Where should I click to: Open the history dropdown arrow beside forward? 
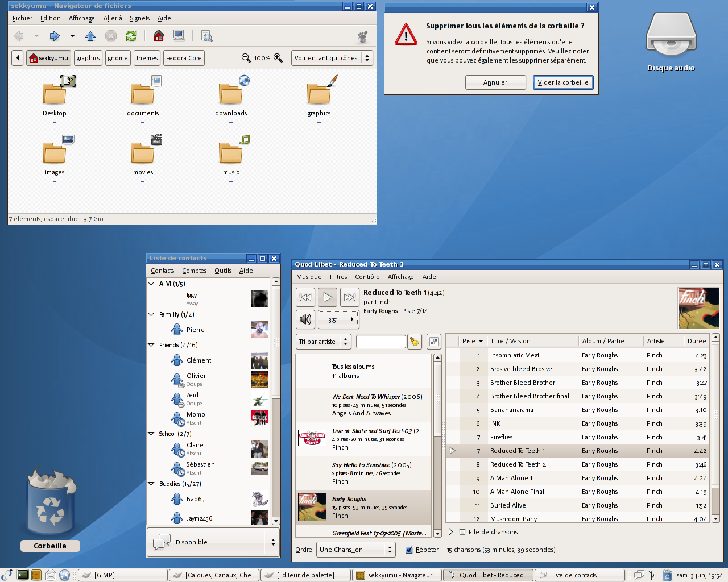(72, 36)
